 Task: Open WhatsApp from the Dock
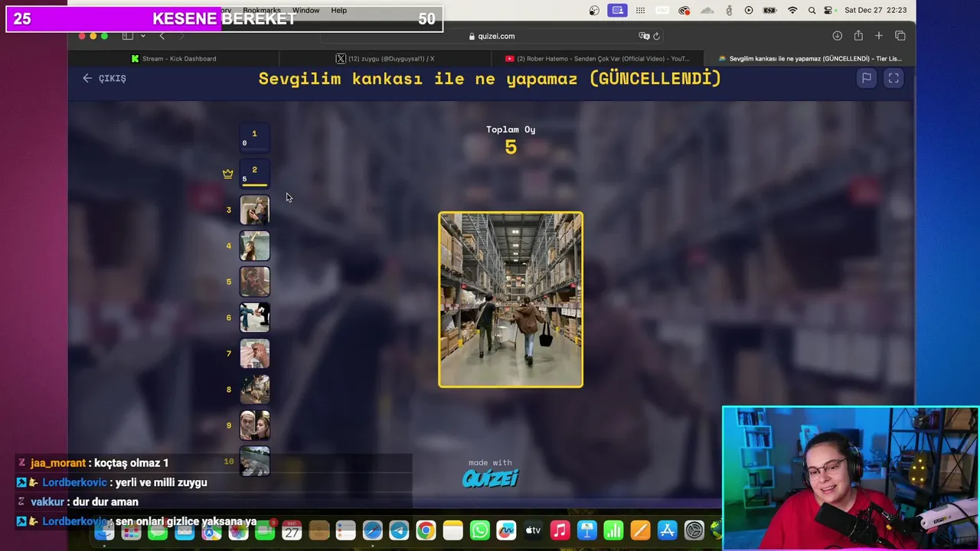coord(479,530)
